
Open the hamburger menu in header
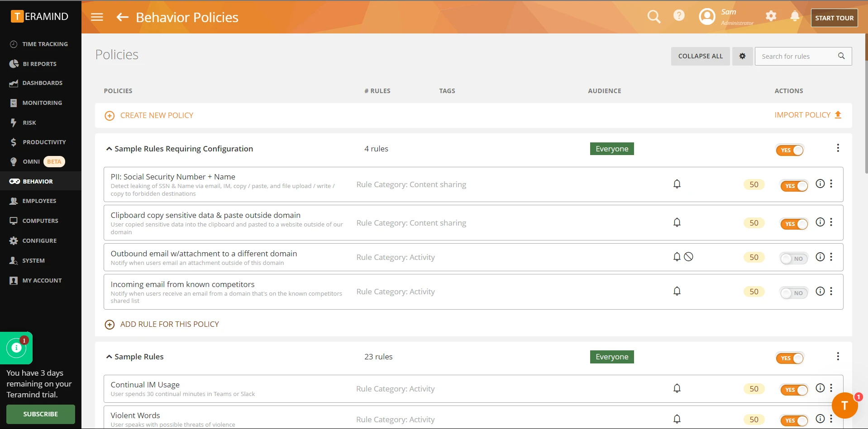(x=97, y=17)
